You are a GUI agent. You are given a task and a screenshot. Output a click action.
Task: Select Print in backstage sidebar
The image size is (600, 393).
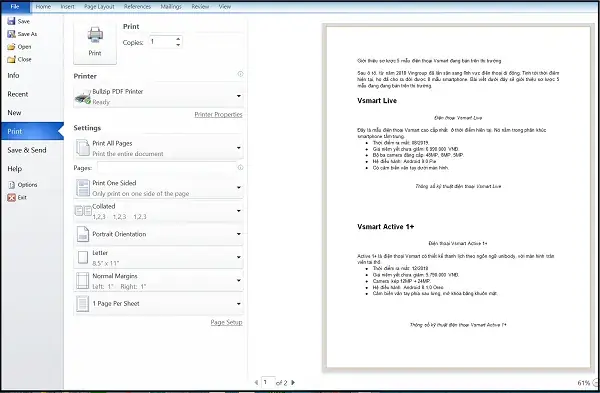tap(32, 131)
